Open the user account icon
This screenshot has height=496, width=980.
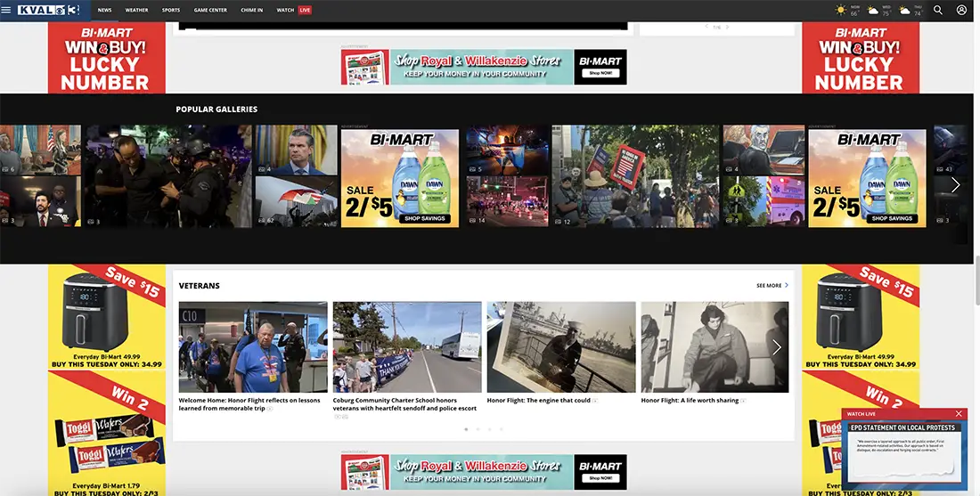point(962,10)
